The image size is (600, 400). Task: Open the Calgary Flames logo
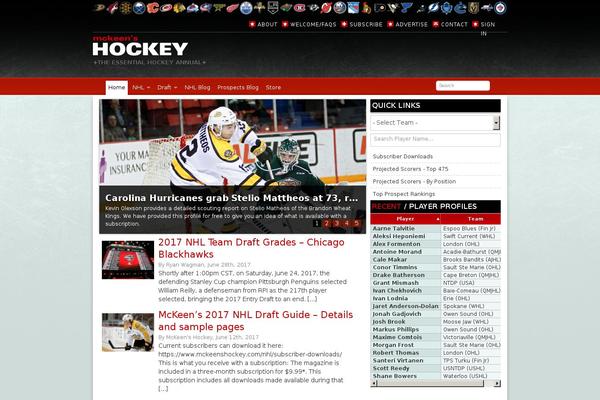[x=153, y=8]
